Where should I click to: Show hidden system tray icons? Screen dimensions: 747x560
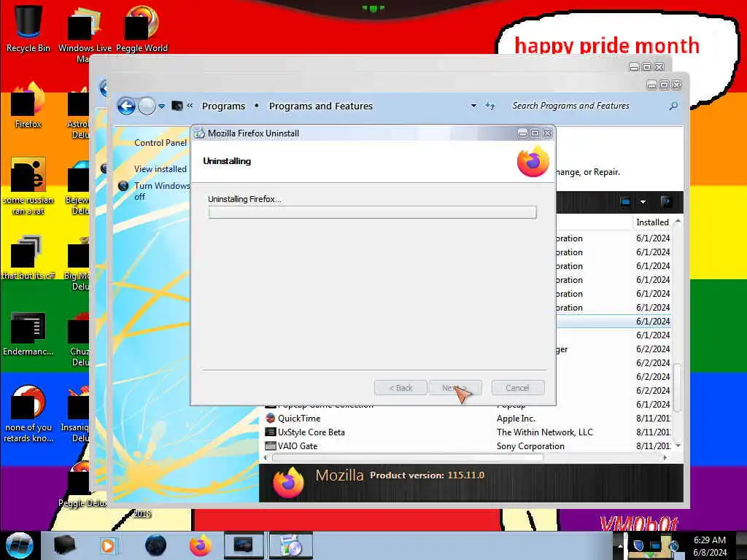tap(620, 545)
